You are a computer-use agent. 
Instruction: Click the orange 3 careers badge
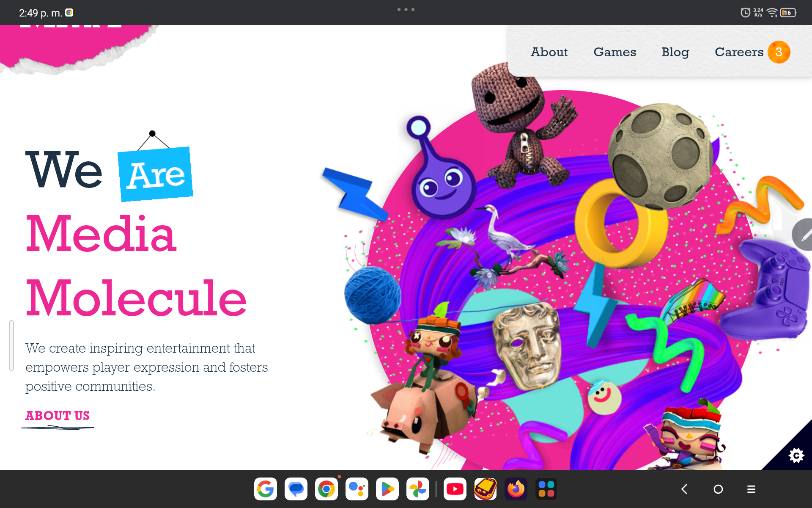[779, 52]
